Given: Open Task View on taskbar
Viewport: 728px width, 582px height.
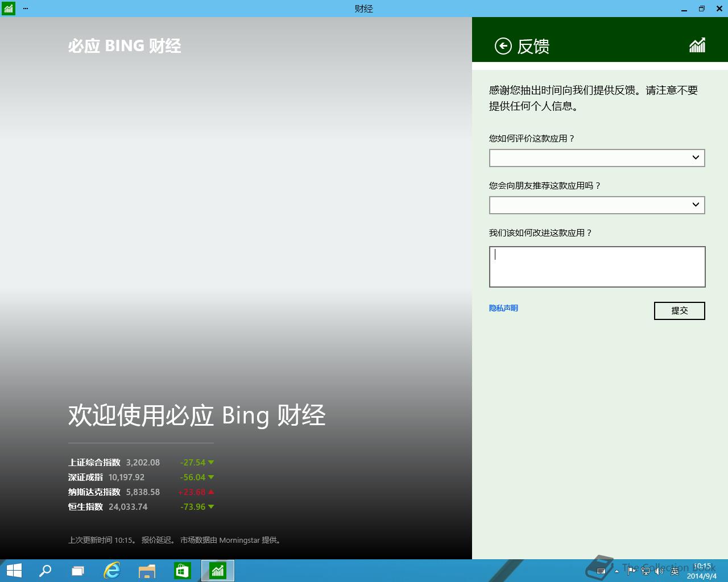Looking at the screenshot, I should coord(78,571).
